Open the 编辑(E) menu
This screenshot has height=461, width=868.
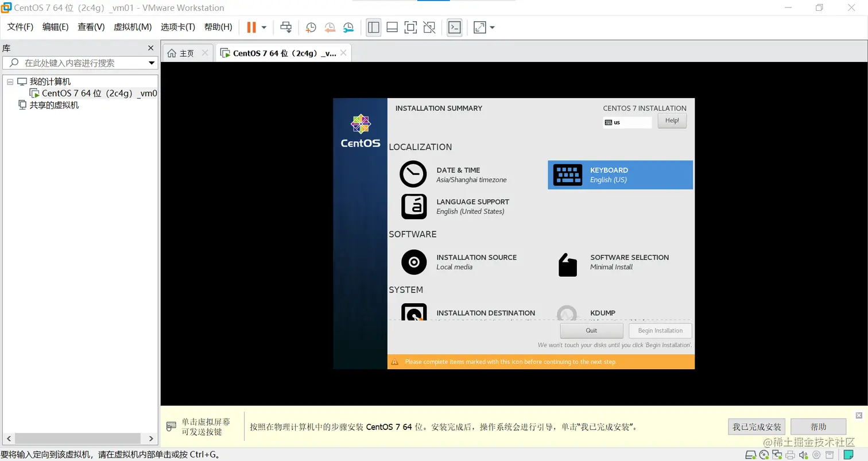(x=55, y=27)
